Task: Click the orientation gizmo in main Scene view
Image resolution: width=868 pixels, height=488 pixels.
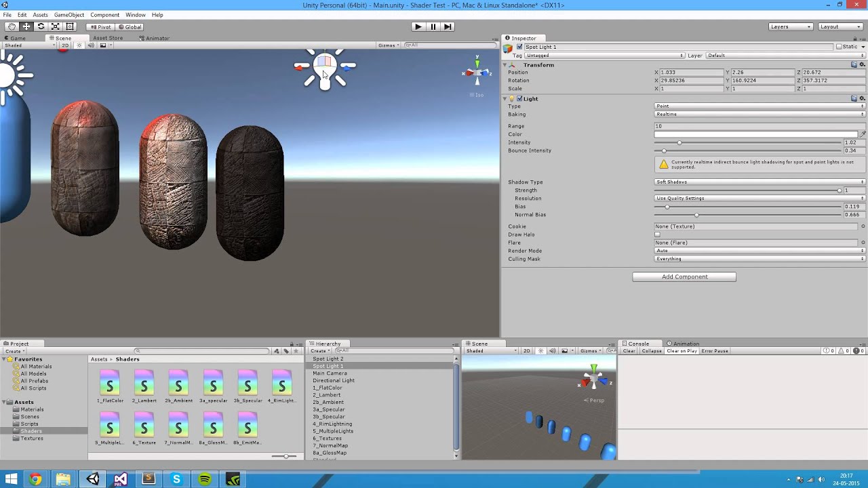Action: (477, 73)
